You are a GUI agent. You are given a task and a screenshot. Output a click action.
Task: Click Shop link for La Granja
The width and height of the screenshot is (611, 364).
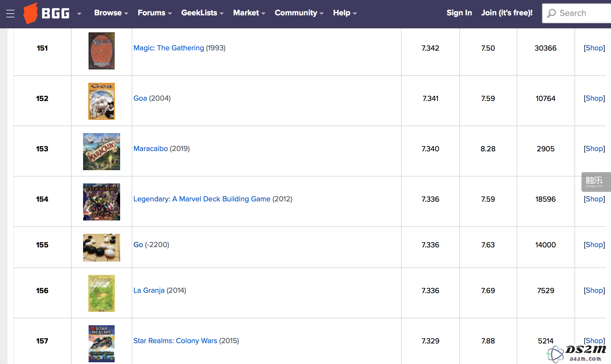(594, 290)
